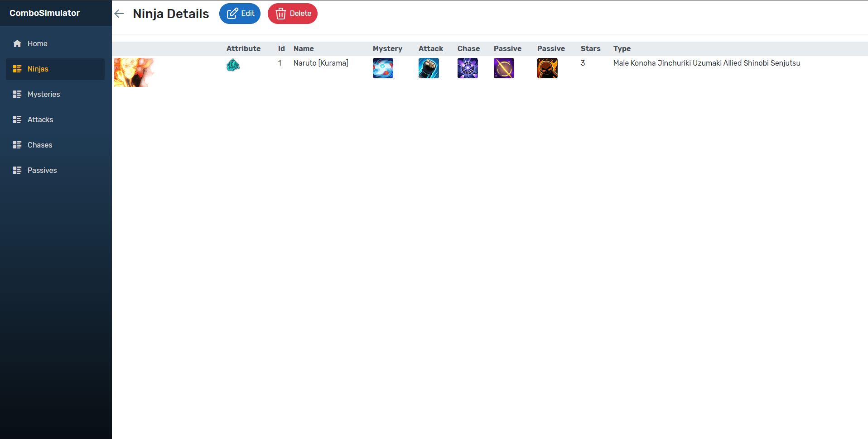Select Ninjas in the sidebar
This screenshot has width=868, height=439.
click(55, 69)
